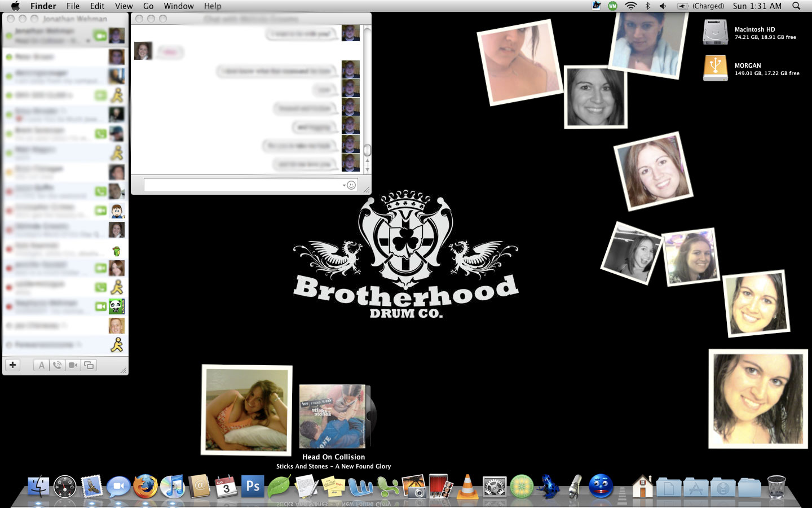Click the video icon beside the cartoon boy avatar
The image size is (812, 508).
(100, 210)
